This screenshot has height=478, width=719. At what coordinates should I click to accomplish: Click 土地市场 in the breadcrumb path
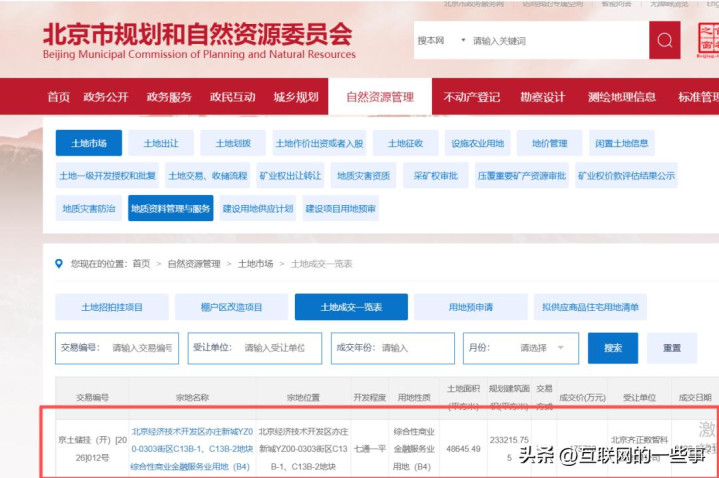[x=255, y=264]
